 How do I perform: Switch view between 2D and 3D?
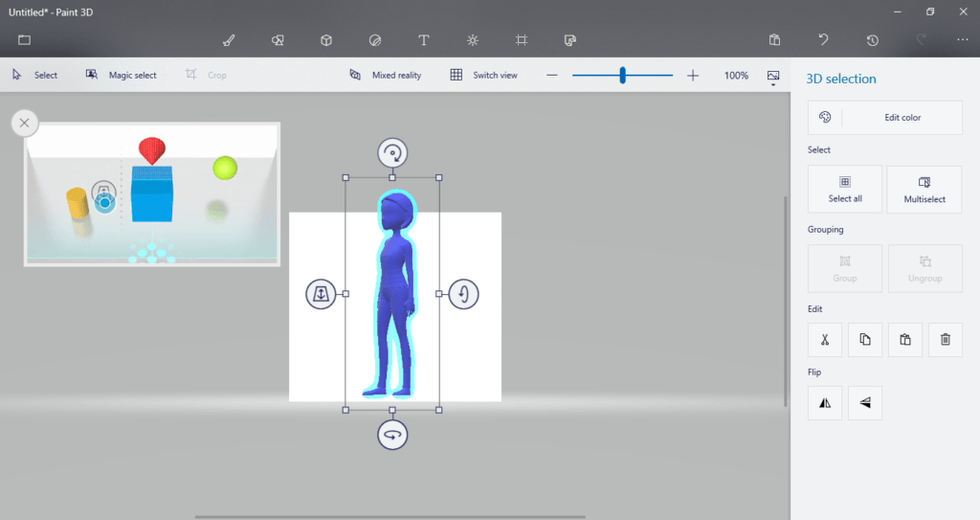[483, 75]
